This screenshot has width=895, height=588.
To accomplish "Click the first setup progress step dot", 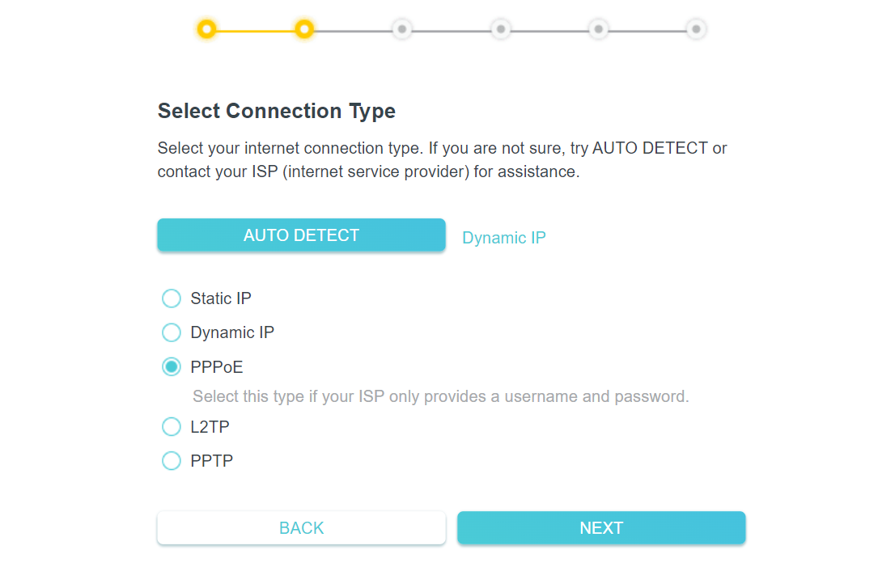I will click(207, 30).
